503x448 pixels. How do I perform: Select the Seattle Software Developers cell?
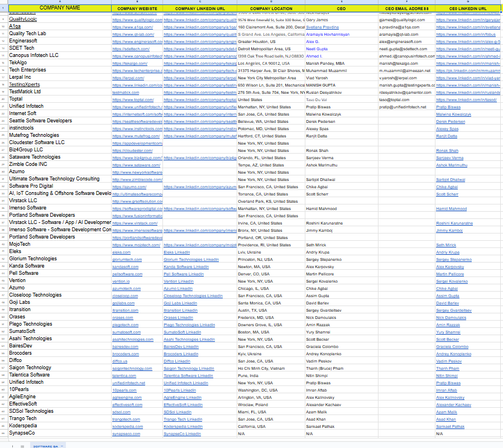pos(60,121)
